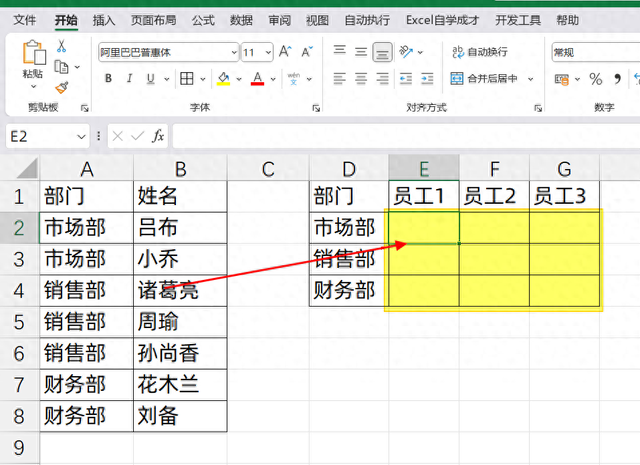Click into the formula bar
The image size is (640, 465).
tap(406, 136)
